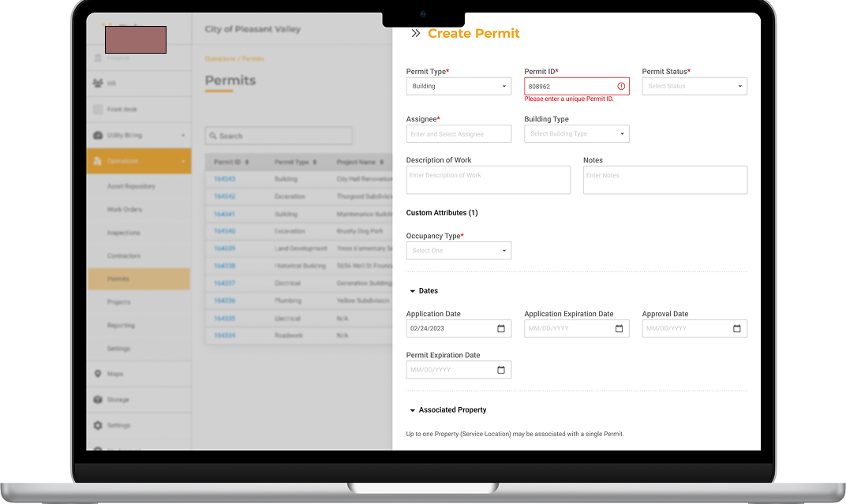Screen dimensions: 846x504
Task: Click the Permits Search box
Action: [279, 136]
